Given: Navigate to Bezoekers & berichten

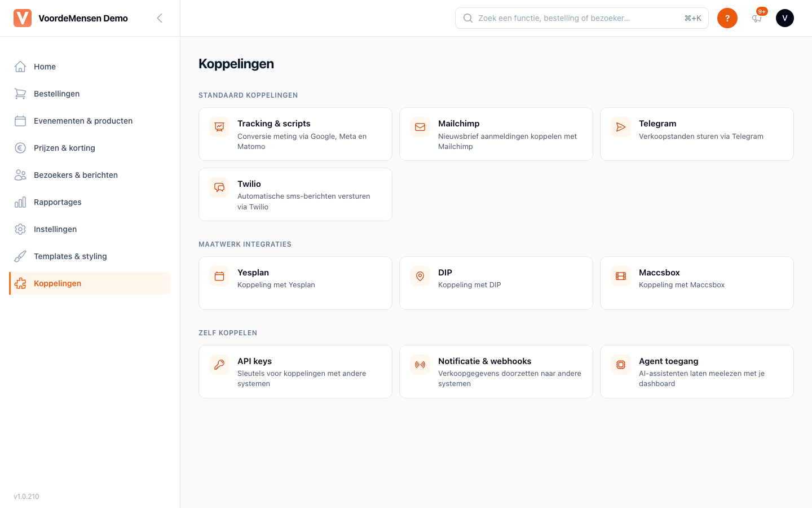Looking at the screenshot, I should pos(90,175).
